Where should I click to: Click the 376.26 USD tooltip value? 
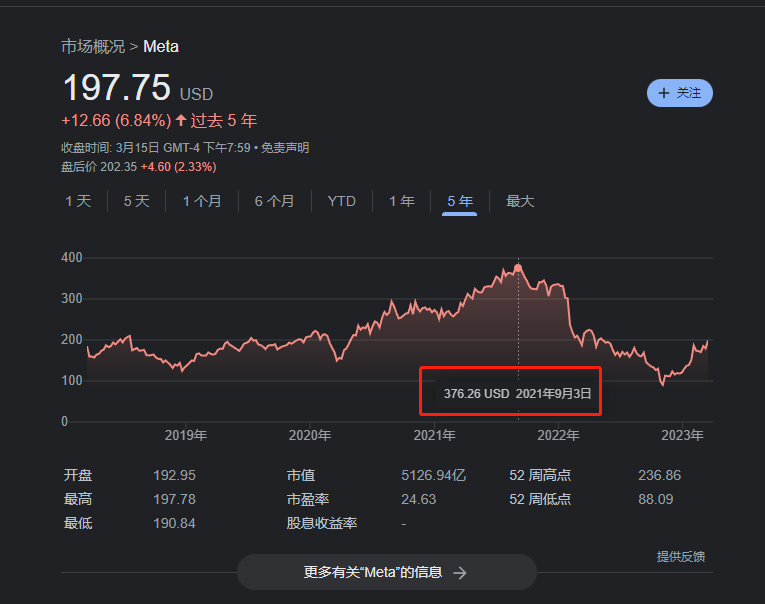point(476,394)
